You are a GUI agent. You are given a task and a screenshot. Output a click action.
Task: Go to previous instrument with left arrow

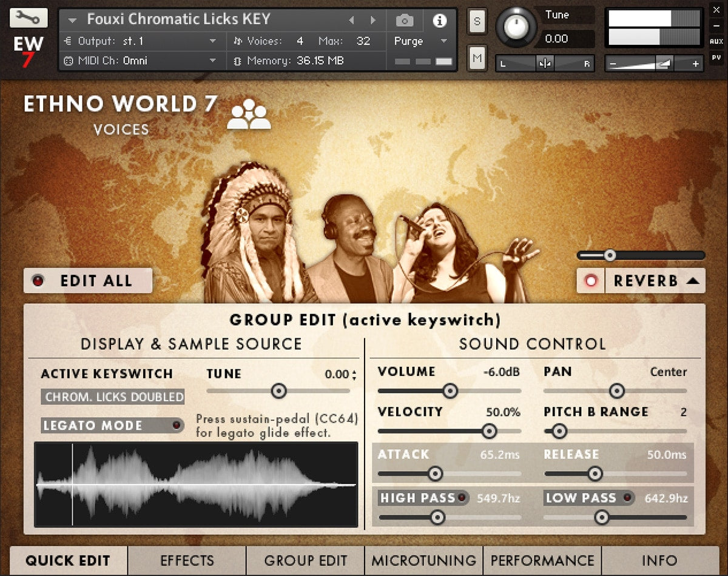click(351, 21)
